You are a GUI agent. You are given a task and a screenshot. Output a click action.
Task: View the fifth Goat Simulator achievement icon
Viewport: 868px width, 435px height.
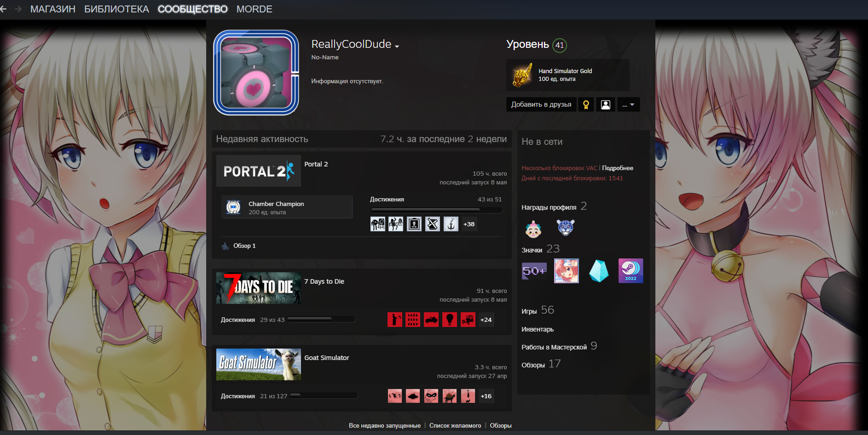tap(468, 396)
